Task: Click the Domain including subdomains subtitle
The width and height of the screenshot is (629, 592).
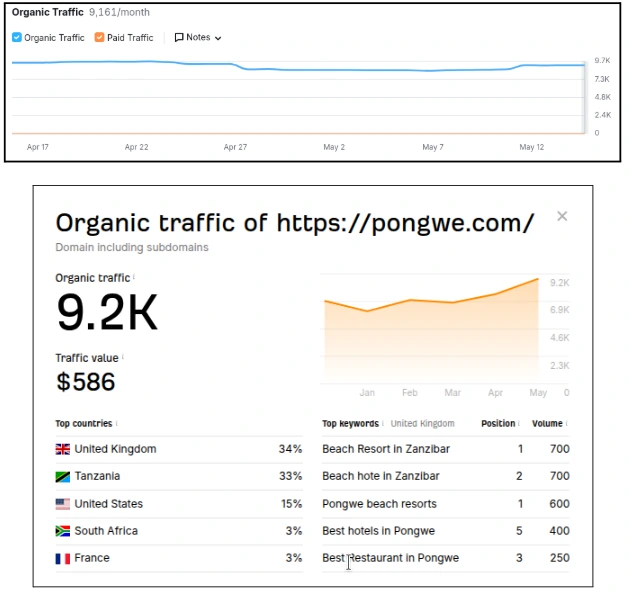Action: tap(132, 247)
